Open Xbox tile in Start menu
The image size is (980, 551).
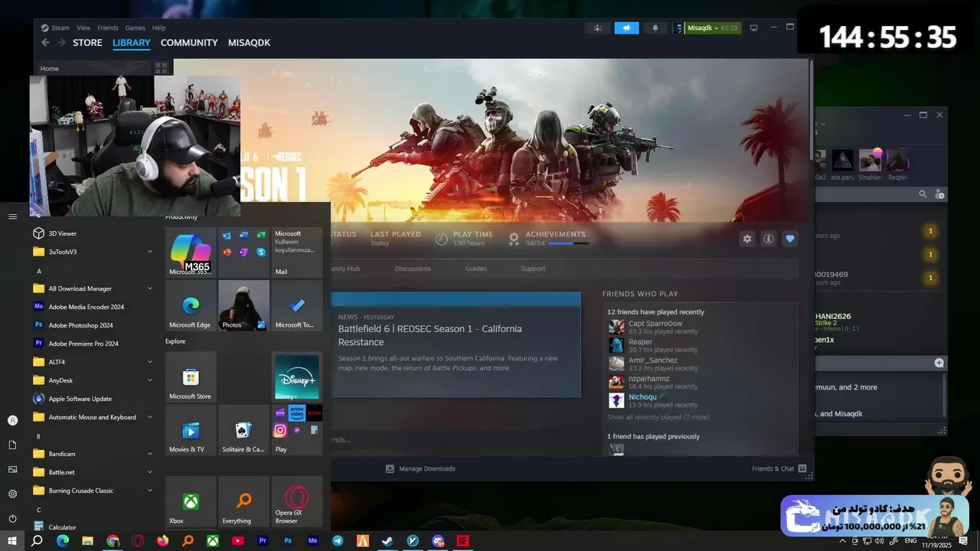tap(191, 501)
